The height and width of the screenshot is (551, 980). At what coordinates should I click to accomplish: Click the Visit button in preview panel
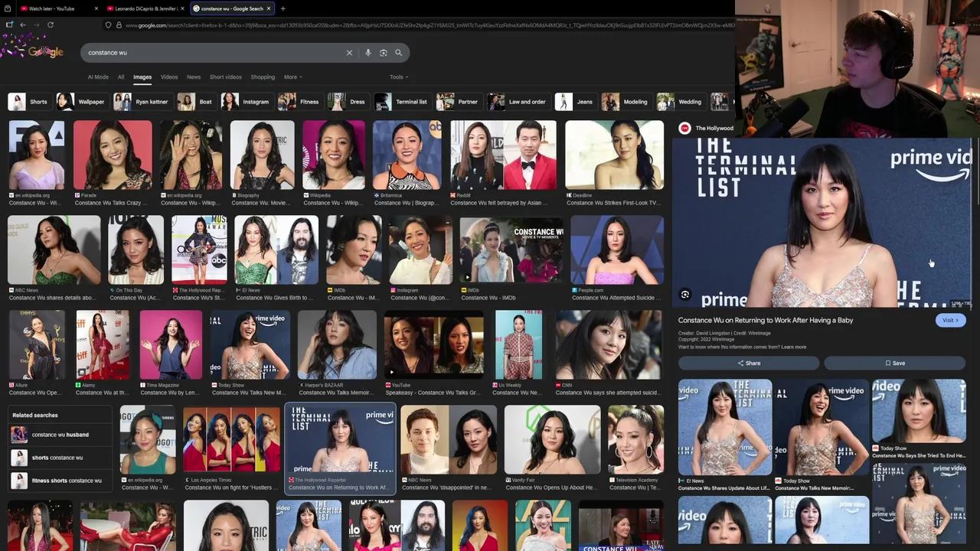950,321
